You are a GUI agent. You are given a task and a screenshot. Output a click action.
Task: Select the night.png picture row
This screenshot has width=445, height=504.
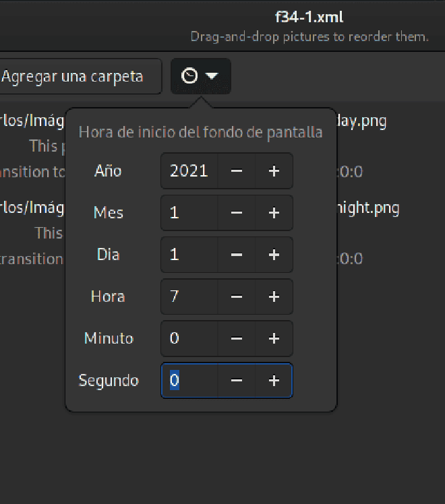point(222,233)
